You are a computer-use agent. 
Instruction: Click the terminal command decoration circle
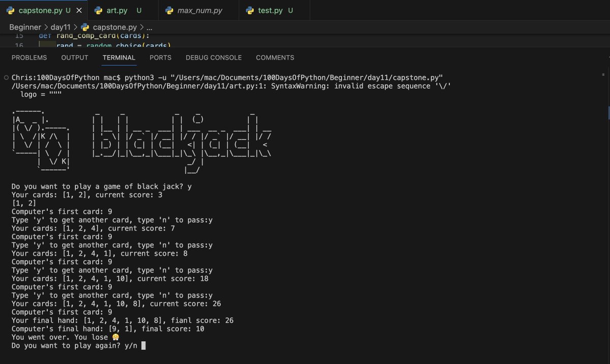point(6,78)
